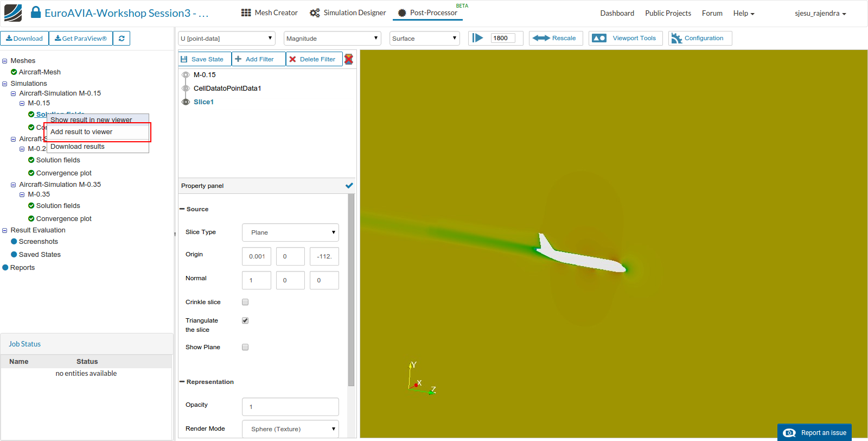Open Configuration via its tools icon
The height and width of the screenshot is (441, 868).
pyautogui.click(x=676, y=38)
